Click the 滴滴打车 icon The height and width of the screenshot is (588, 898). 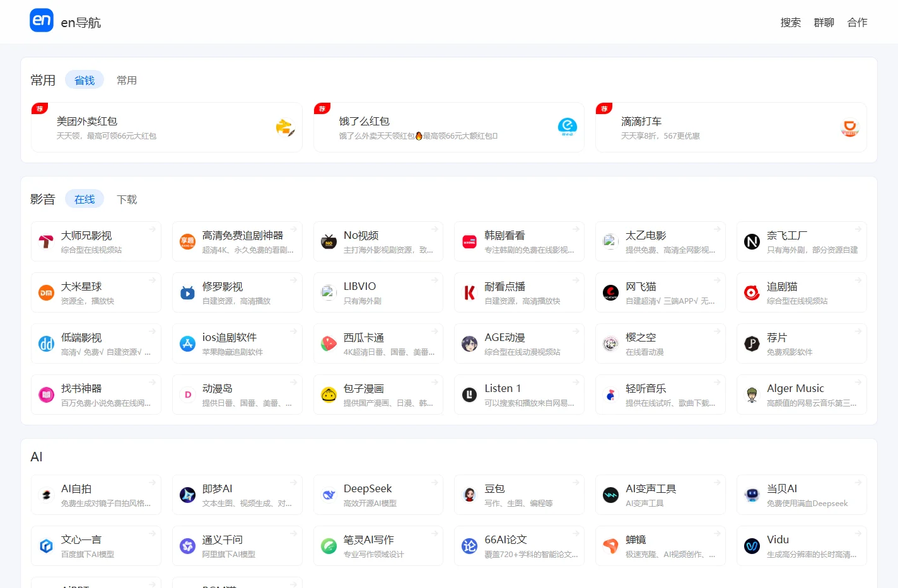(x=850, y=127)
